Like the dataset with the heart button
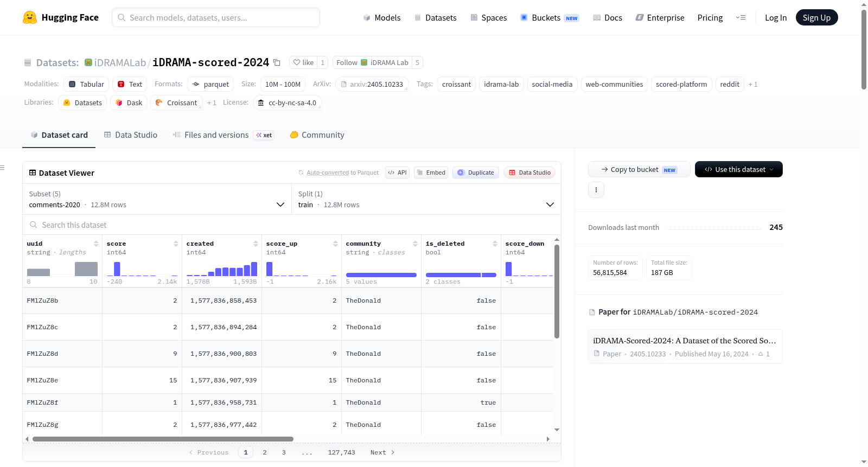 303,62
